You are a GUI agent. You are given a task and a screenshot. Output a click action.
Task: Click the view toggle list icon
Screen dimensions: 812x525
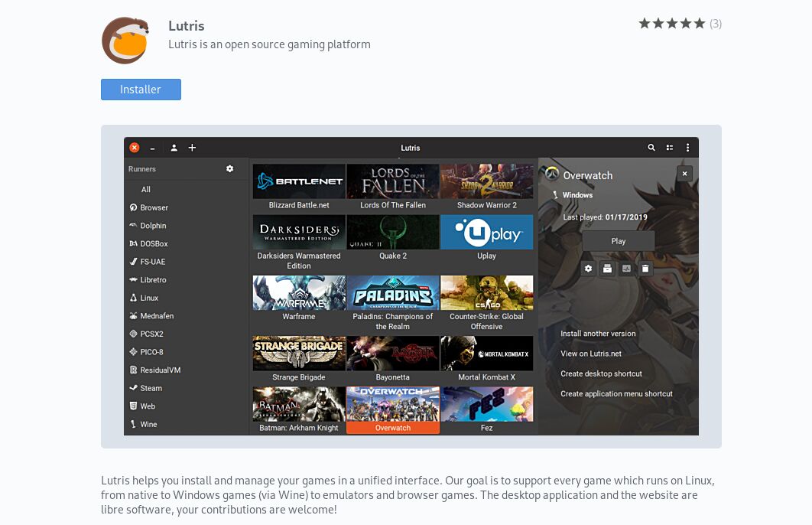(670, 148)
